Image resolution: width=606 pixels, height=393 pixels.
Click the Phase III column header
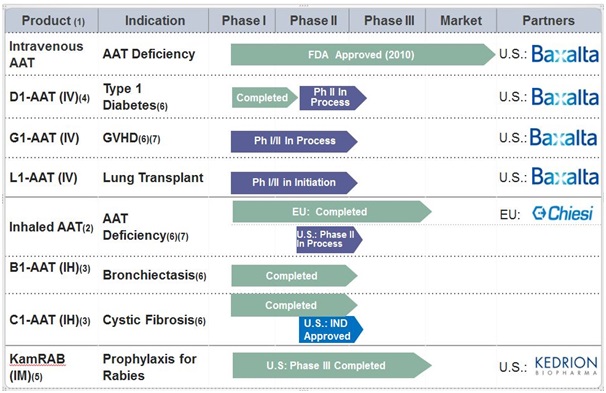pyautogui.click(x=388, y=20)
